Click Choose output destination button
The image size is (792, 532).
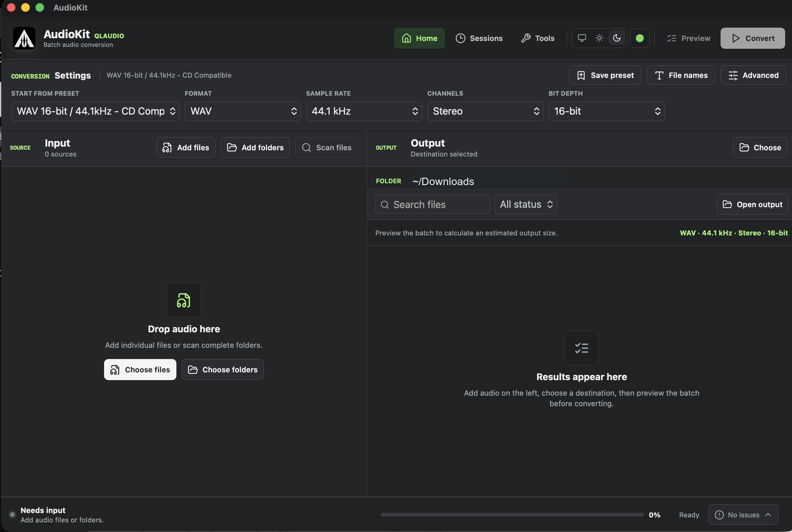coord(760,148)
